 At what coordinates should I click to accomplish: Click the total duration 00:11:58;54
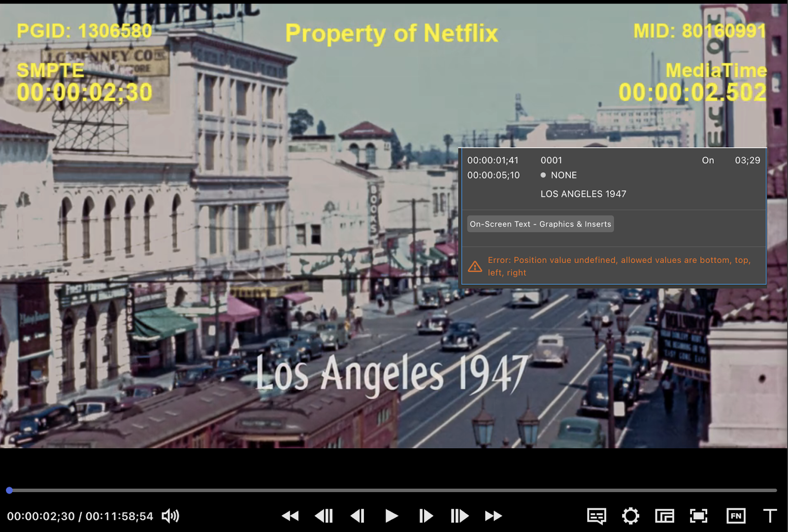click(119, 516)
